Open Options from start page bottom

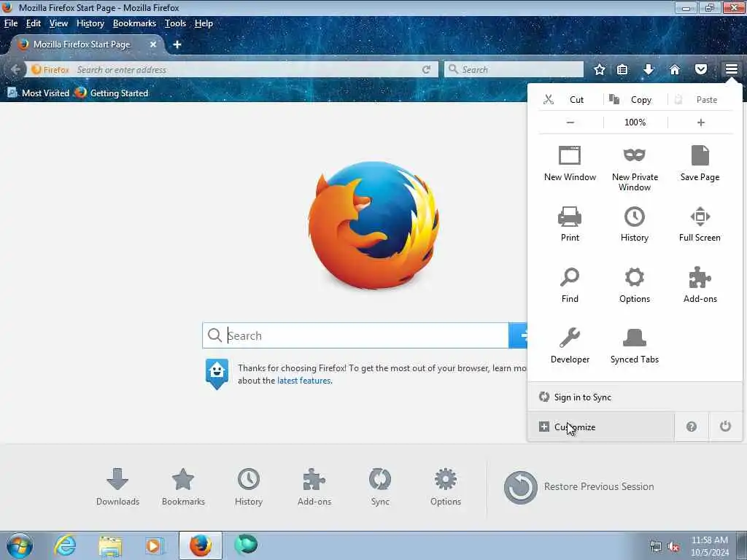pyautogui.click(x=446, y=486)
